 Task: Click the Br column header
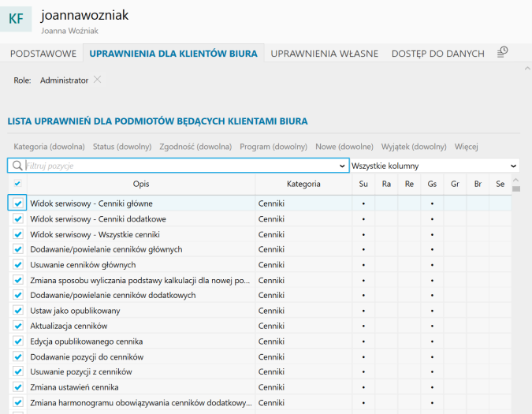coord(478,184)
